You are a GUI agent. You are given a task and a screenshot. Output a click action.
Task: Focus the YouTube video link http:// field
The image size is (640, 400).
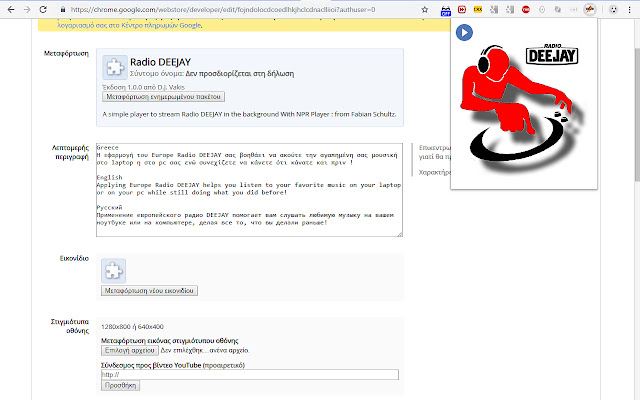[250, 375]
